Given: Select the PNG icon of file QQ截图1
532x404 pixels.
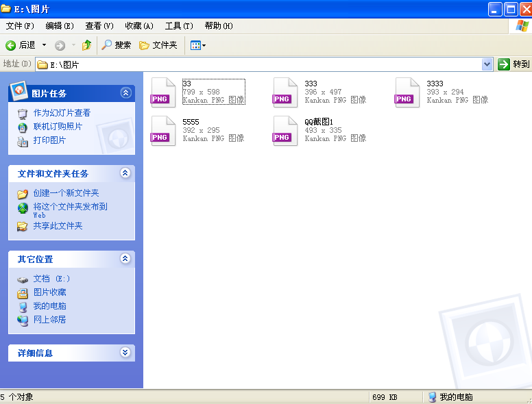Looking at the screenshot, I should pyautogui.click(x=285, y=131).
